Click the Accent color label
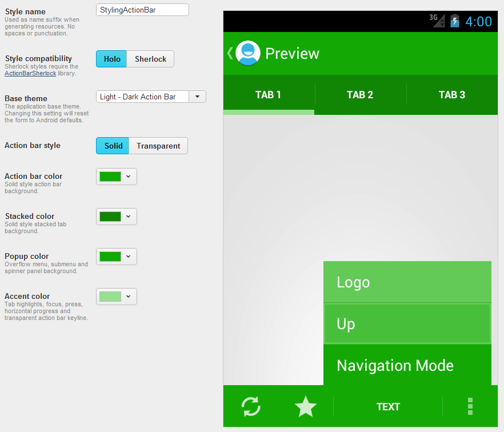Image resolution: width=504 pixels, height=432 pixels. [27, 296]
